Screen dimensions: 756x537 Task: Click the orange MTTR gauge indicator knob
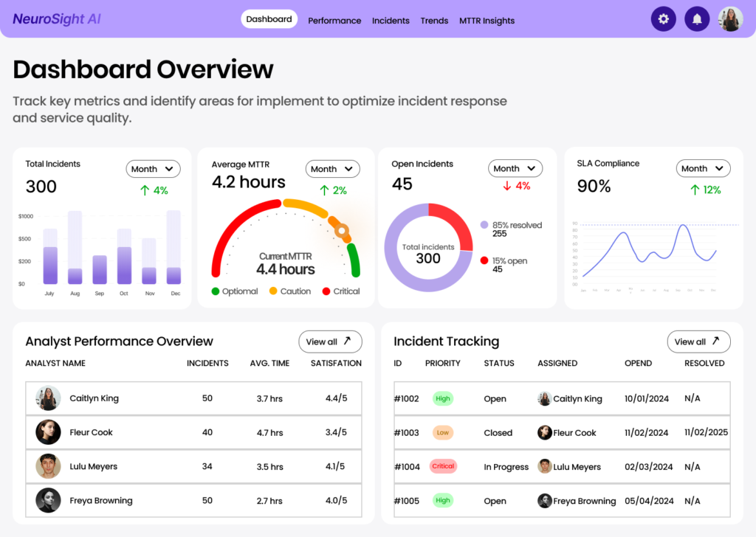(342, 231)
